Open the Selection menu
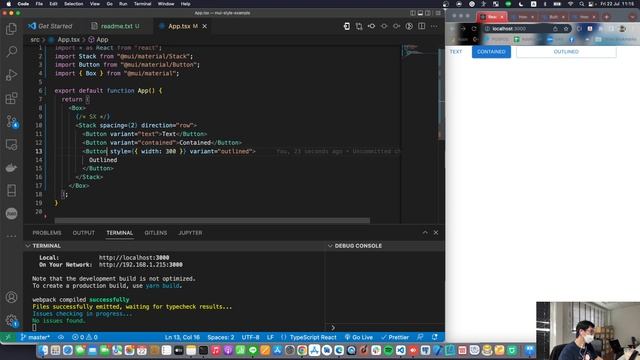Image resolution: width=640 pixels, height=360 pixels. pyautogui.click(x=73, y=4)
